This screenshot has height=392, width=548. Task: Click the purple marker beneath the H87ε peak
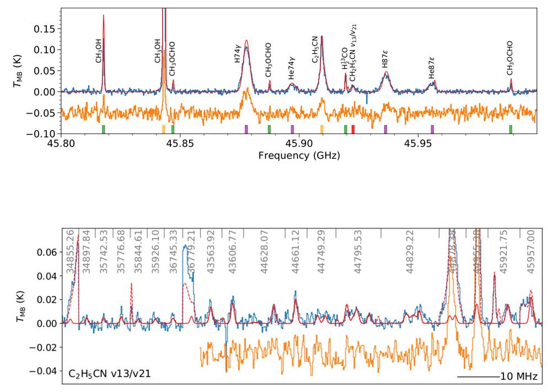[x=385, y=128]
